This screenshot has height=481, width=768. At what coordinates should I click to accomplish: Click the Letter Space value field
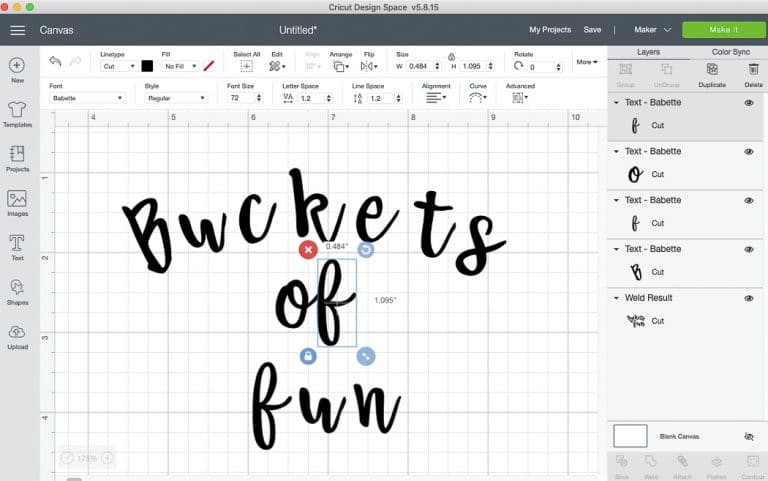click(x=311, y=98)
